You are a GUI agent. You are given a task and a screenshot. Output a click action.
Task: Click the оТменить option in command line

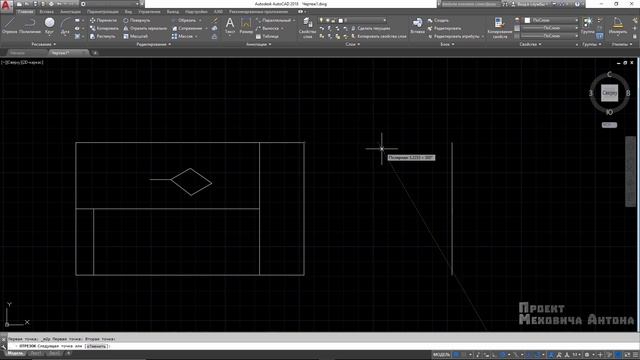(97, 346)
